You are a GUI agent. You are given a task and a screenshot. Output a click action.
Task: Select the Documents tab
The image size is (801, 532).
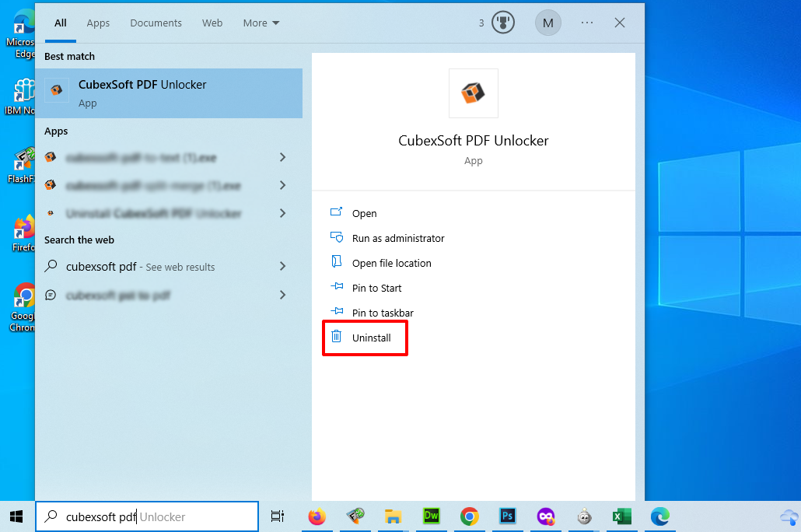coord(156,23)
